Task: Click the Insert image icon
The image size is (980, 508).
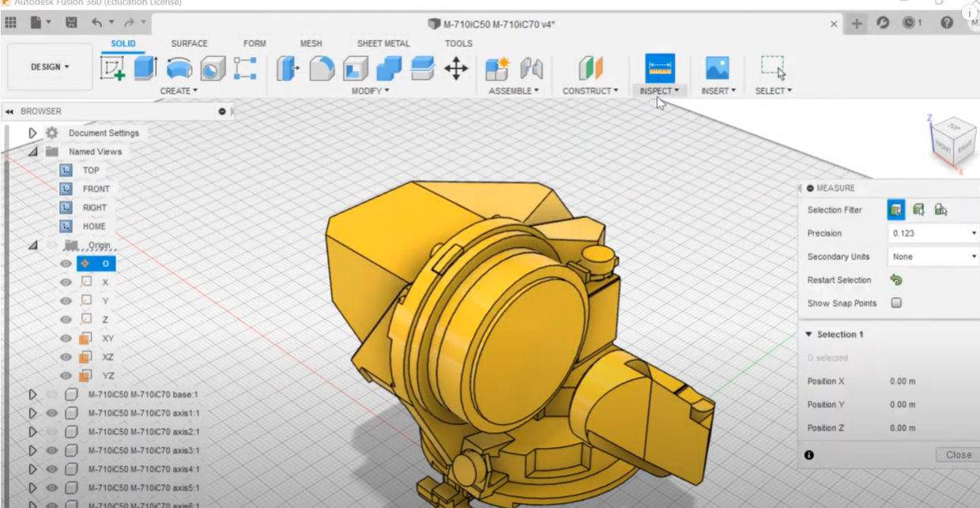Action: [718, 70]
